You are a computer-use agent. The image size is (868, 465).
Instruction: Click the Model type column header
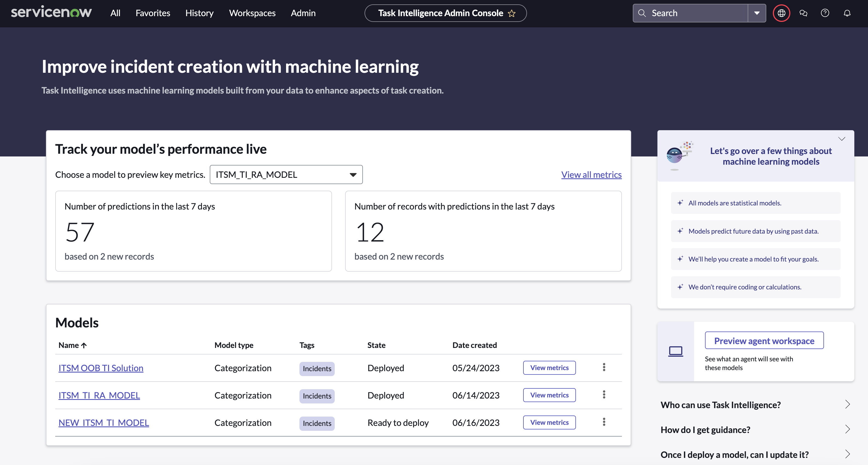[234, 345]
